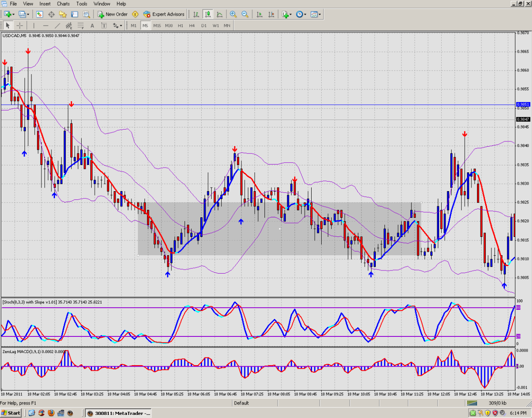Click the New Order button
Image resolution: width=532 pixels, height=418 pixels.
click(x=113, y=14)
